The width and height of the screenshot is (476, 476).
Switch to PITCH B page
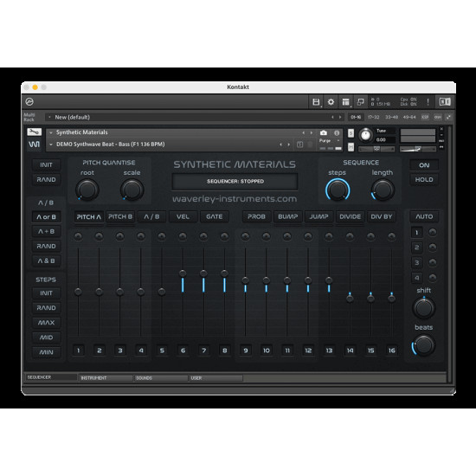coord(120,216)
